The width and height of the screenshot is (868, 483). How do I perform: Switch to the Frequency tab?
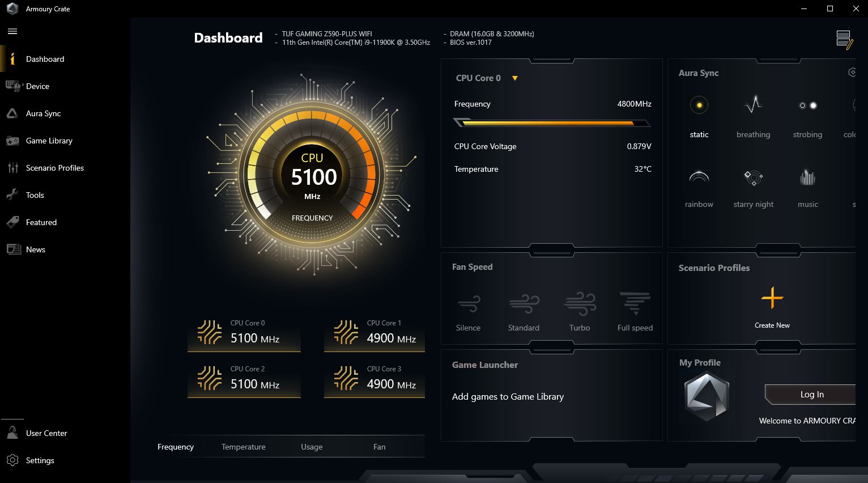coord(176,447)
